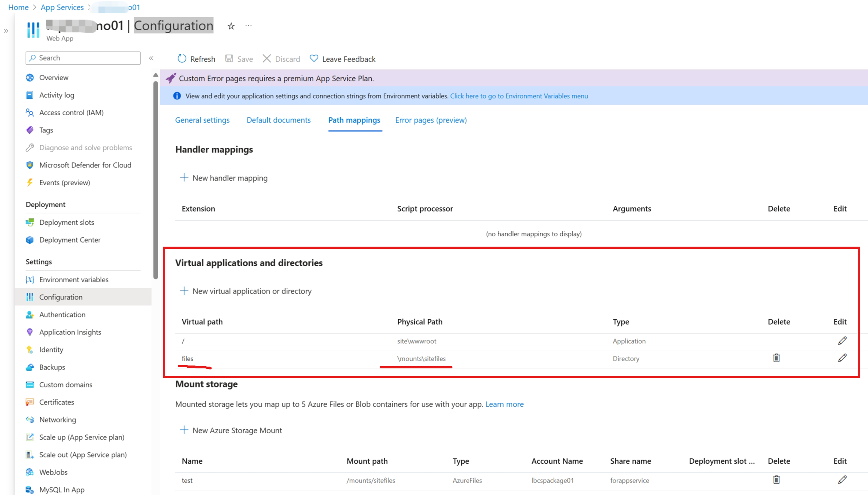Open Microsoft Defender for Cloud
Image resolution: width=868 pixels, height=495 pixels.
[85, 165]
